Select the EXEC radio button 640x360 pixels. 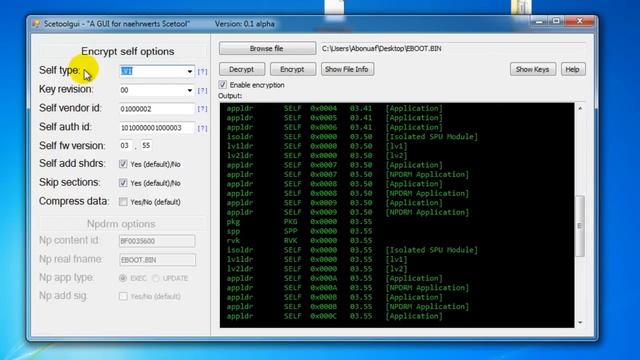(123, 278)
